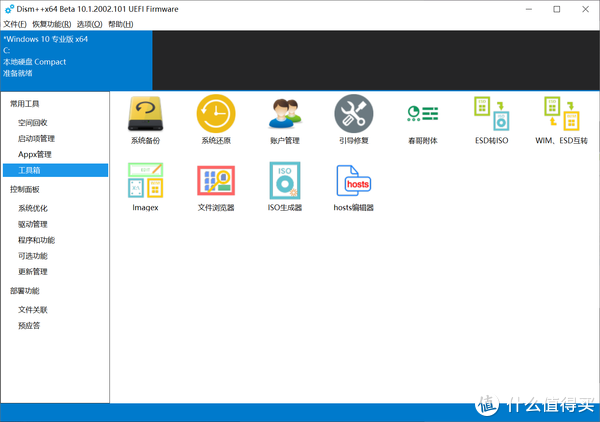
Task: Minimize the Dism++ window
Action: [529, 9]
